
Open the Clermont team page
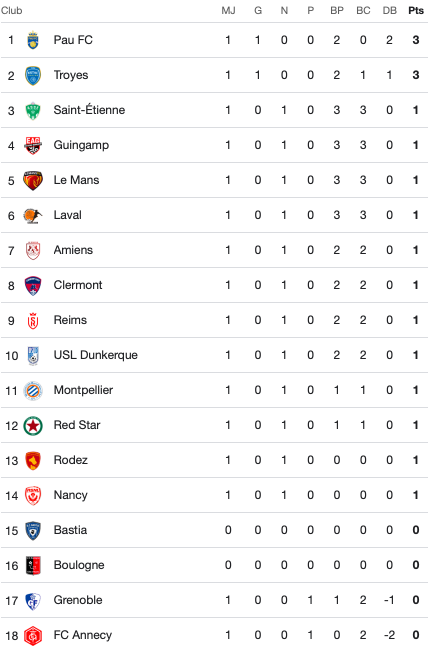78,285
